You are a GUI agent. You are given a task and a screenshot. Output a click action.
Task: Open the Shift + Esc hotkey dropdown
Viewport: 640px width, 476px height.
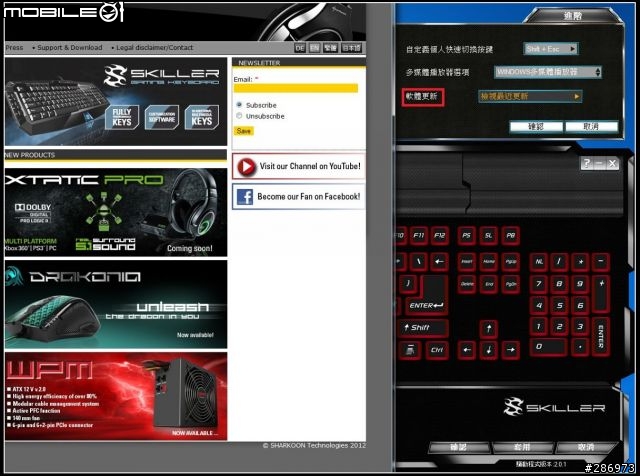click(x=551, y=49)
